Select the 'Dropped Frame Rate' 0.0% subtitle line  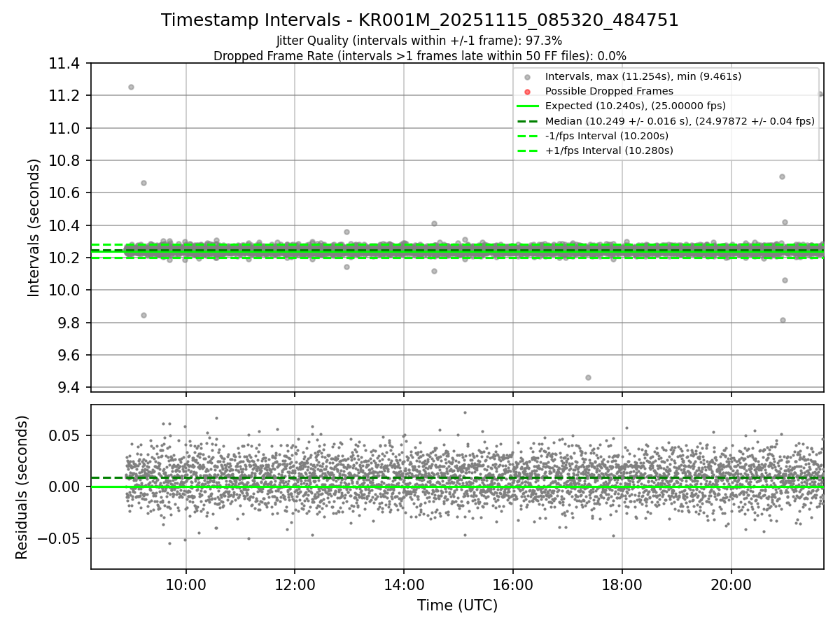(420, 55)
